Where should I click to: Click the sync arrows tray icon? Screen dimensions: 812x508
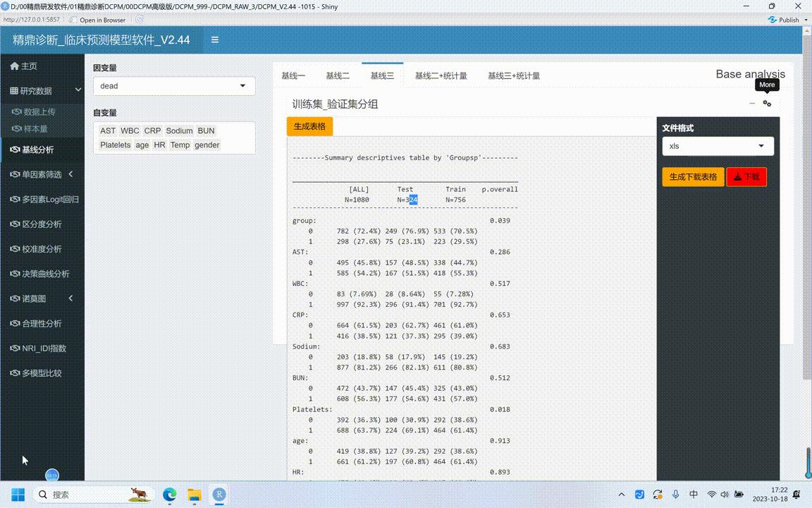point(658,495)
